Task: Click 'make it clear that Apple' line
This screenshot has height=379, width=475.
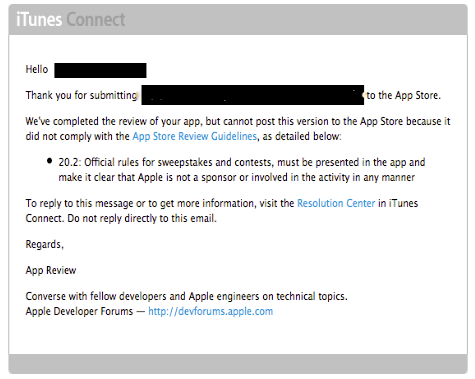Action: 237,177
